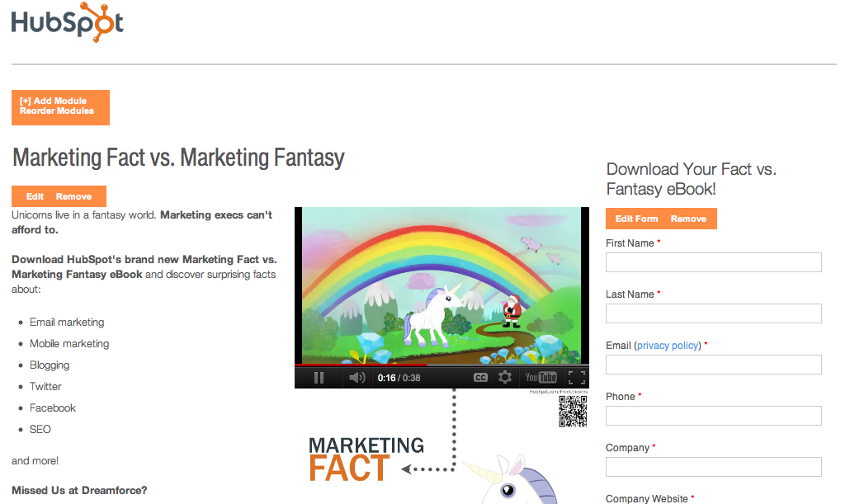The image size is (850, 504).
Task: Click the 'Company Website' label
Action: 647,498
